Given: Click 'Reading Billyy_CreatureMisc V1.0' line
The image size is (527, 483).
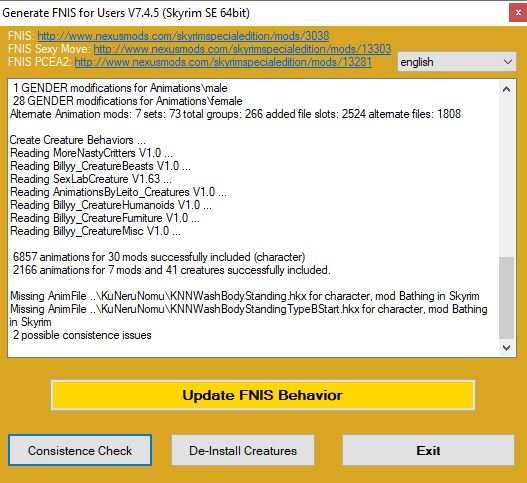Looking at the screenshot, I should tap(95, 231).
